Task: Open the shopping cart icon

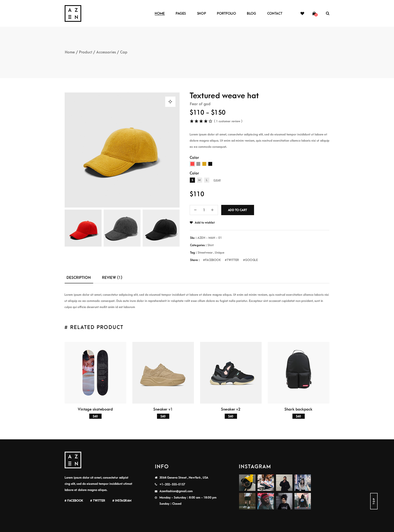Action: pos(315,14)
